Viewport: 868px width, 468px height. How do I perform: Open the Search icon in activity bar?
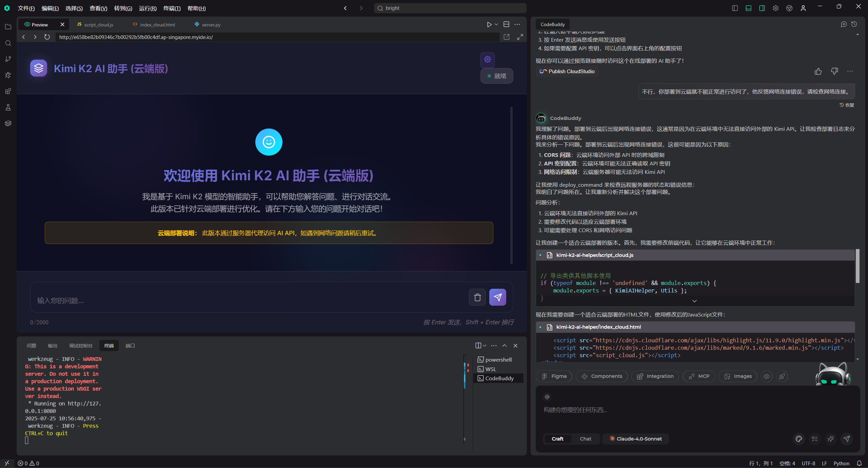pyautogui.click(x=8, y=43)
